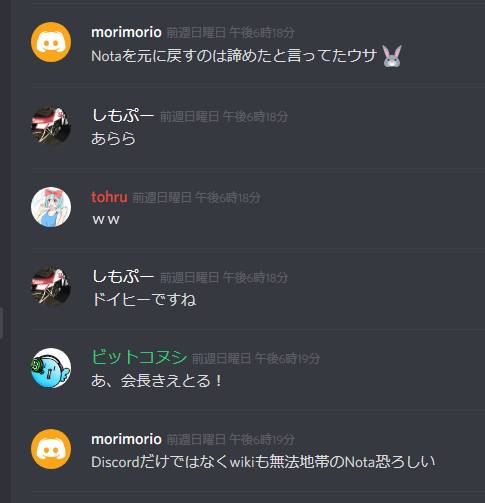Open the red tohru username

[109, 197]
